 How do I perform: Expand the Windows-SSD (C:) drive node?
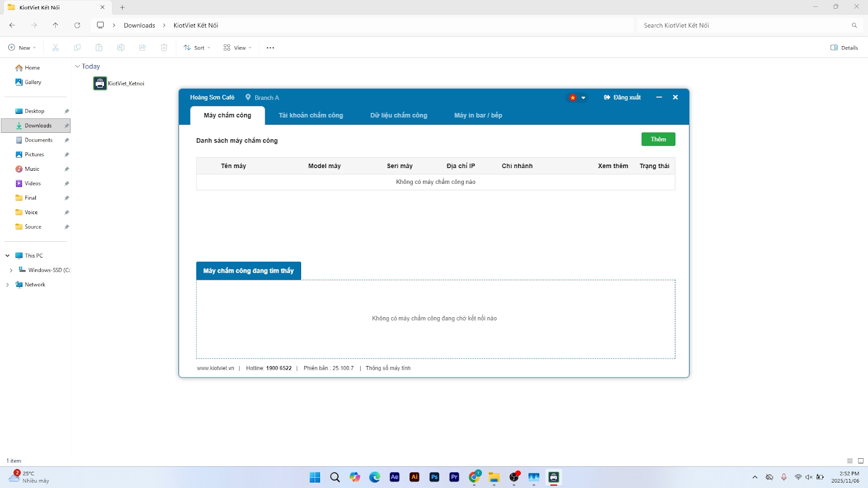point(11,270)
